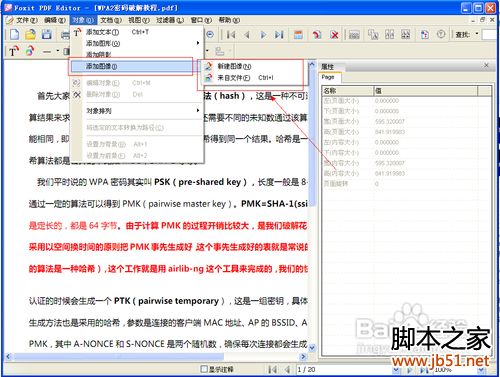Click the horizontal scrollbar left arrow
This screenshot has height=377, width=500.
pyautogui.click(x=8, y=356)
